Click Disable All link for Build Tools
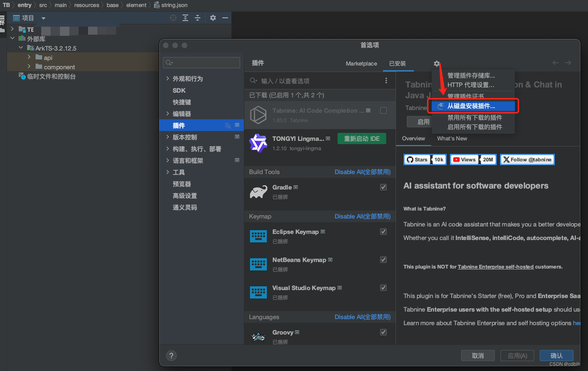The height and width of the screenshot is (371, 588). [x=362, y=172]
